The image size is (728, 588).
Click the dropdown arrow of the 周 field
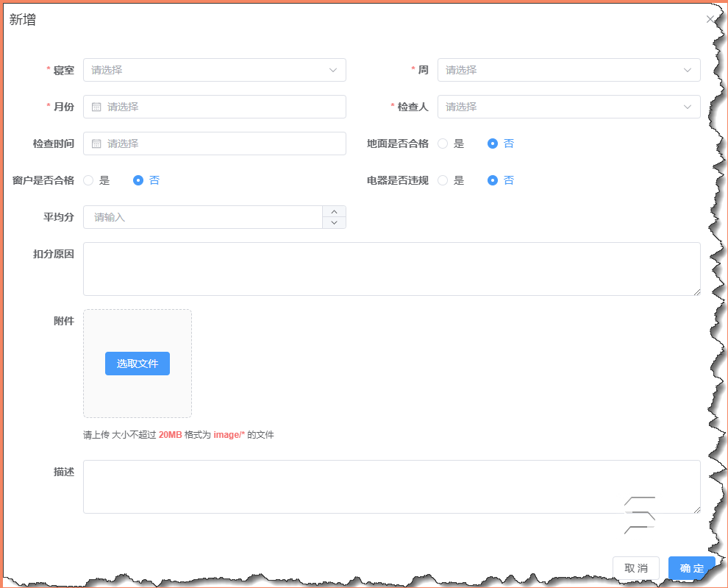[688, 69]
